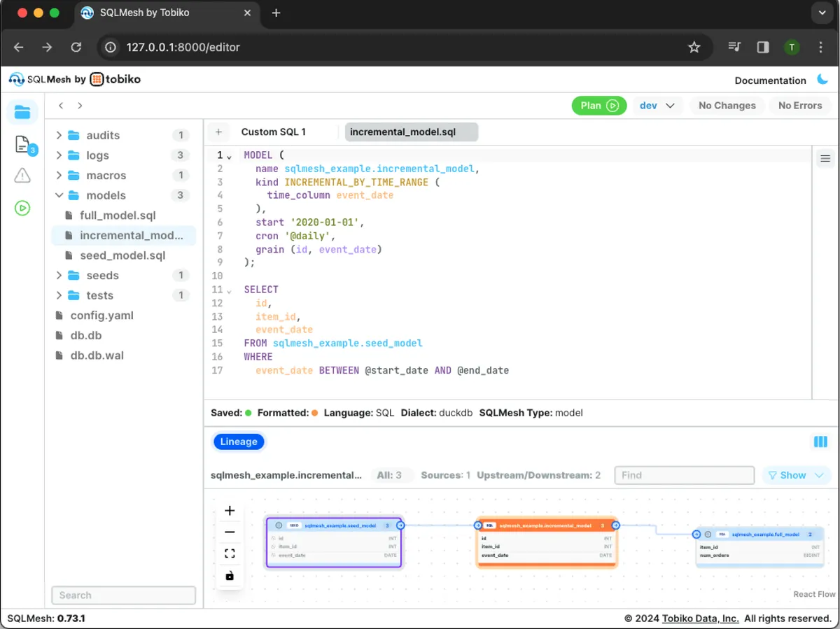Open the docs icon with badge 3
840x629 pixels.
tap(22, 145)
